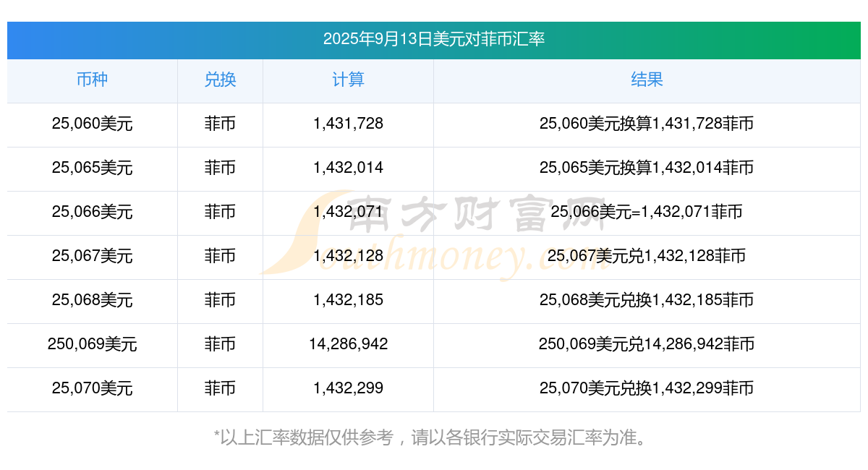Click the value '1,432,071' in 计算 column
Screen dimensions: 868x470
point(348,212)
